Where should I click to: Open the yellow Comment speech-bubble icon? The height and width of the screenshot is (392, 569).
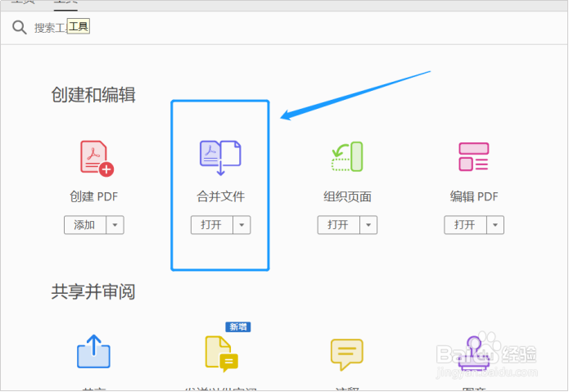(346, 354)
